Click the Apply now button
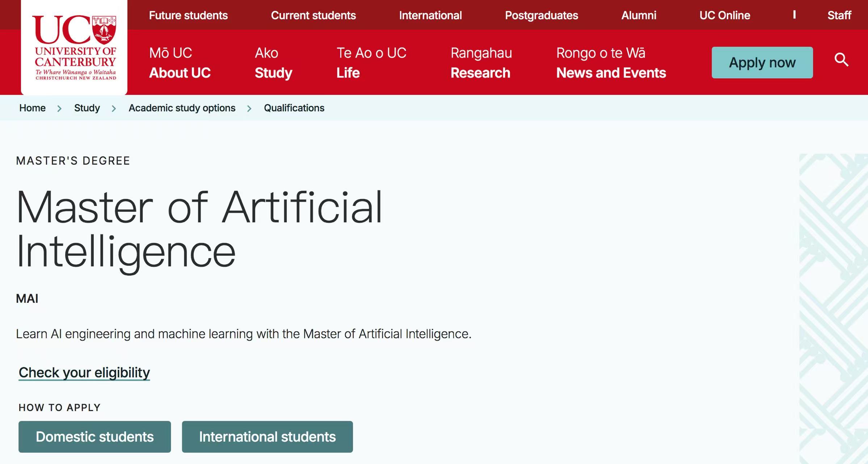Screen dimensions: 868x464 762,62
